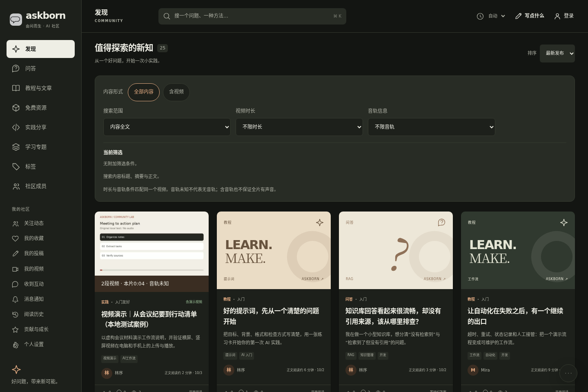Expand the 自动 theme mode menu
The height and width of the screenshot is (392, 588).
tap(491, 16)
